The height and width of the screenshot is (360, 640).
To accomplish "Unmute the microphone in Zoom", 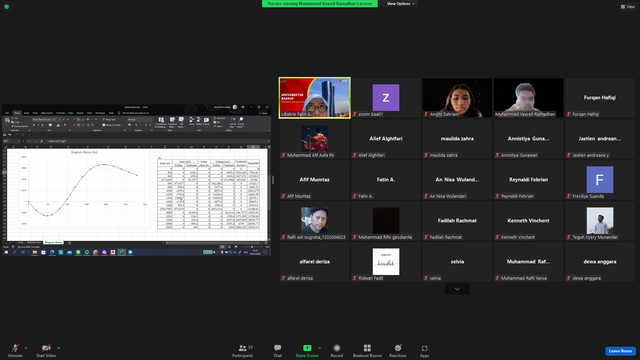I will pyautogui.click(x=15, y=350).
